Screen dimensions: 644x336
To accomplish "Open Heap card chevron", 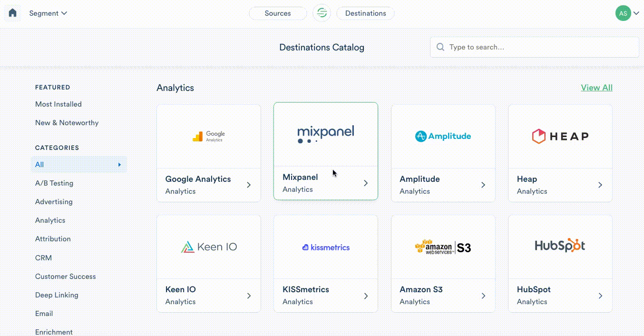I will [x=600, y=185].
